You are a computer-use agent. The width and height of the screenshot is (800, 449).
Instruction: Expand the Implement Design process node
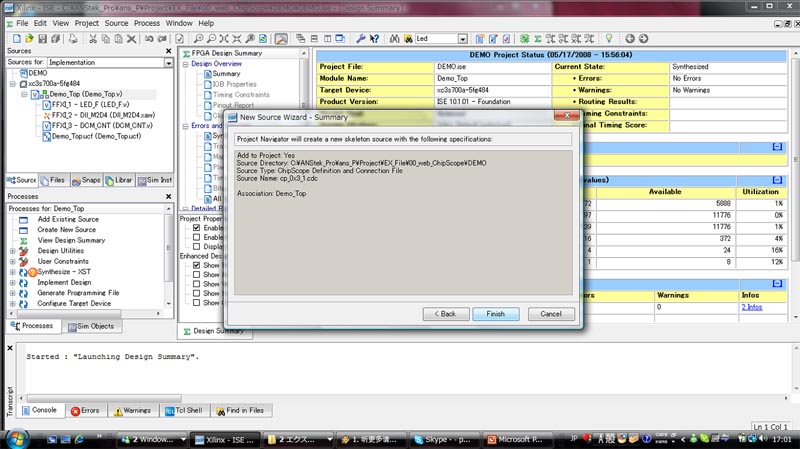pos(13,283)
